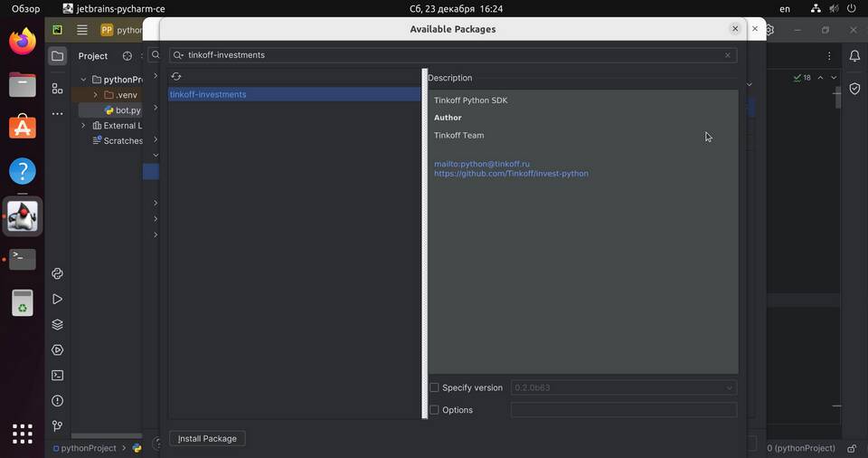The width and height of the screenshot is (868, 458).
Task: Open editor vertical ellipsis menu
Action: [829, 56]
